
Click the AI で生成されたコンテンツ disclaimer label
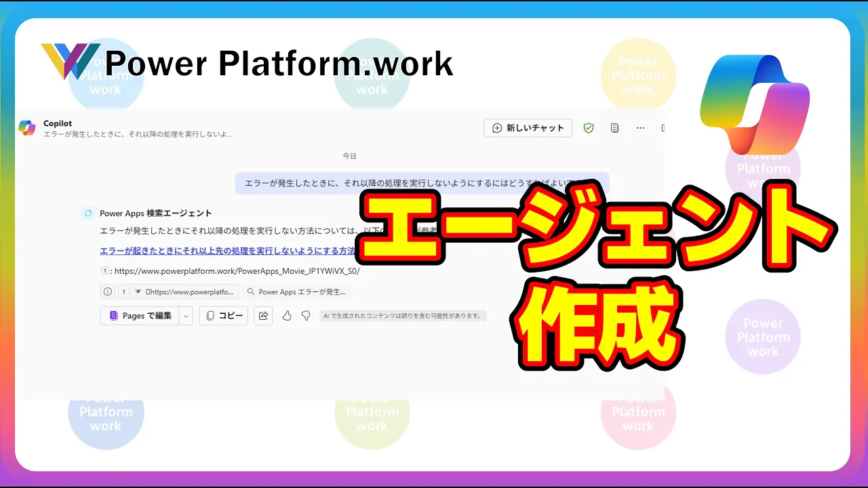[x=403, y=316]
